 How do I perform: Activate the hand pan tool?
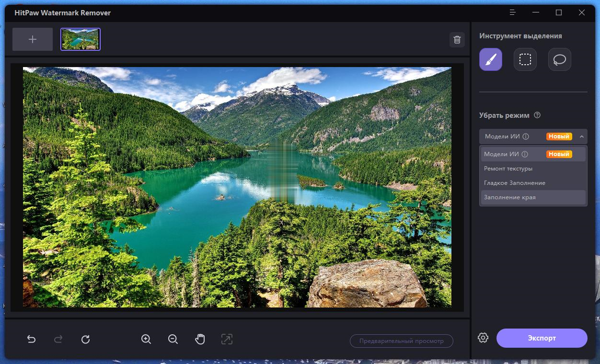pos(200,340)
